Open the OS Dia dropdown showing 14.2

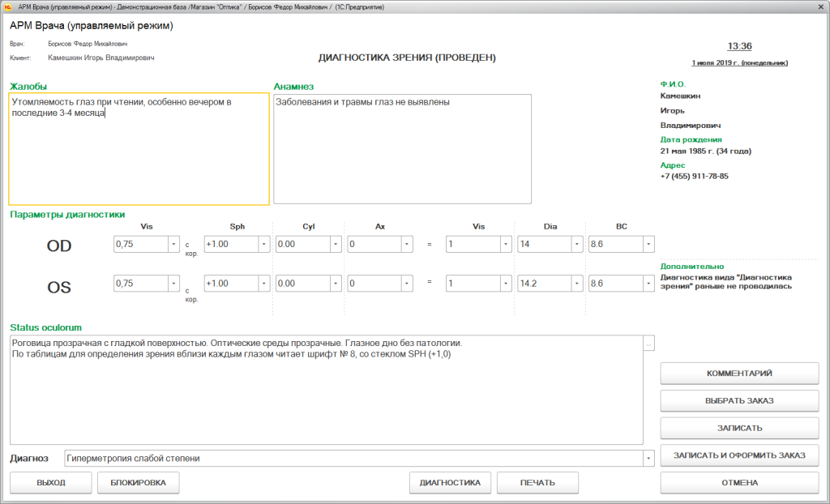[x=577, y=283]
